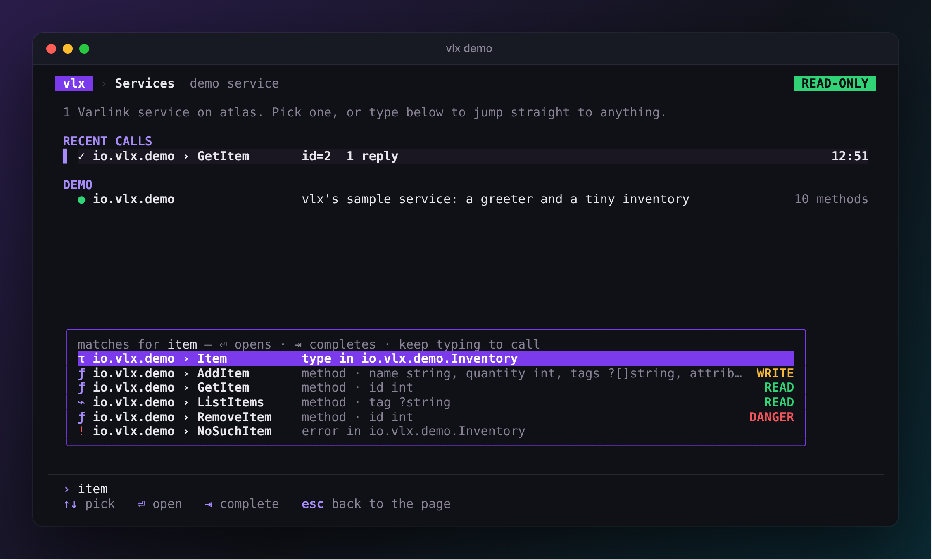Click esc back to the page

tap(376, 504)
